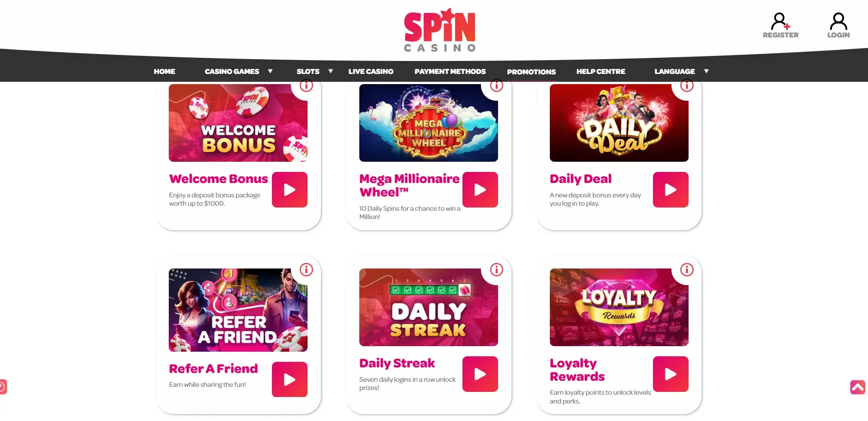868x421 pixels.
Task: Open info icon on Refer A Friend card
Action: tap(306, 269)
